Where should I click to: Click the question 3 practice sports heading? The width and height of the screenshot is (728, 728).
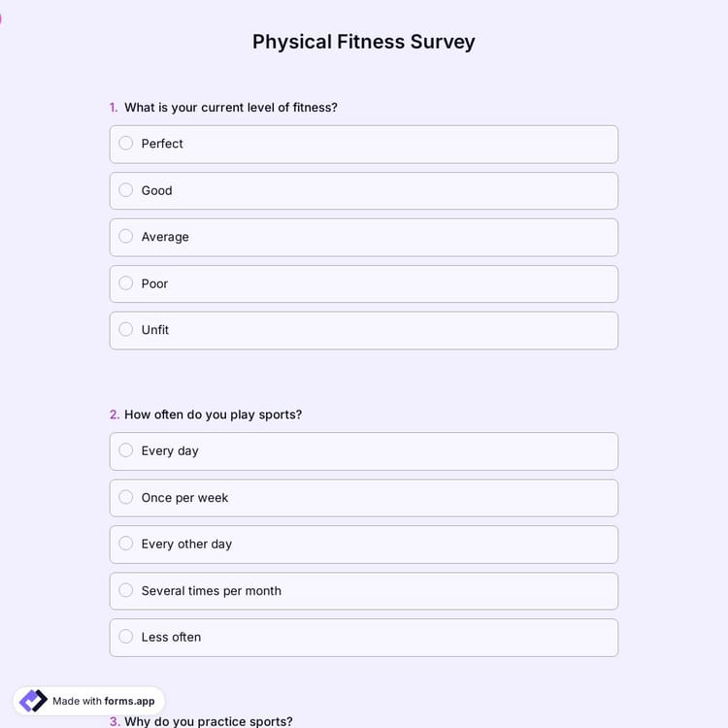point(208,721)
